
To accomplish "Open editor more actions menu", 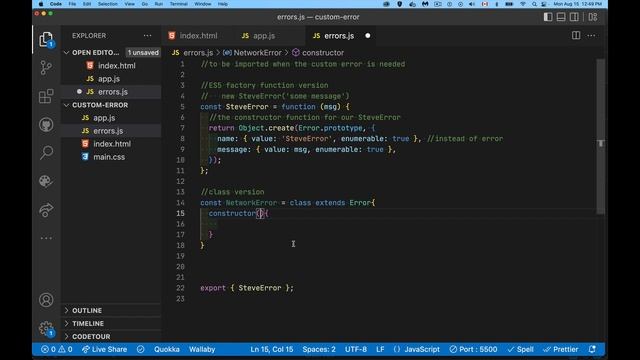I will pos(591,36).
